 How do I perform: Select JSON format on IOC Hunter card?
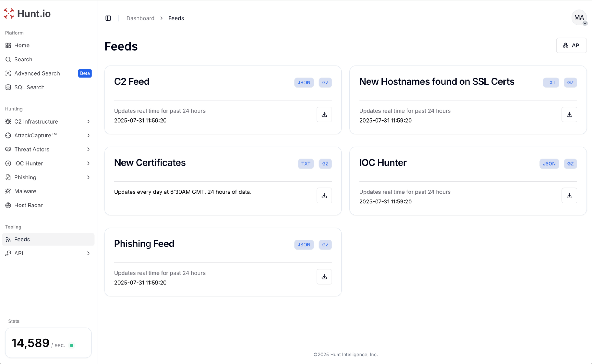point(549,164)
